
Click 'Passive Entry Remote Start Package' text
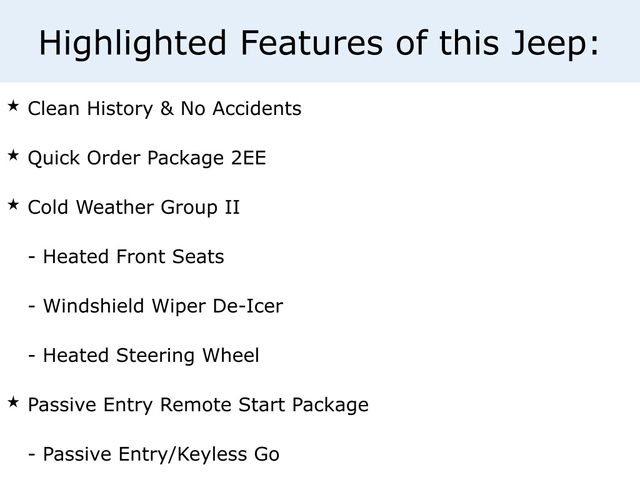point(198,405)
